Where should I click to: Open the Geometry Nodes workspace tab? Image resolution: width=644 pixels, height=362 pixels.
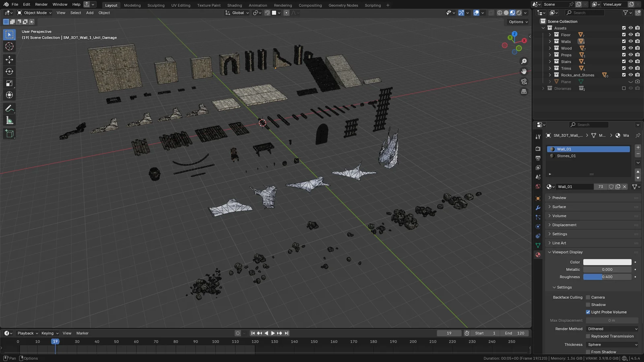(343, 5)
